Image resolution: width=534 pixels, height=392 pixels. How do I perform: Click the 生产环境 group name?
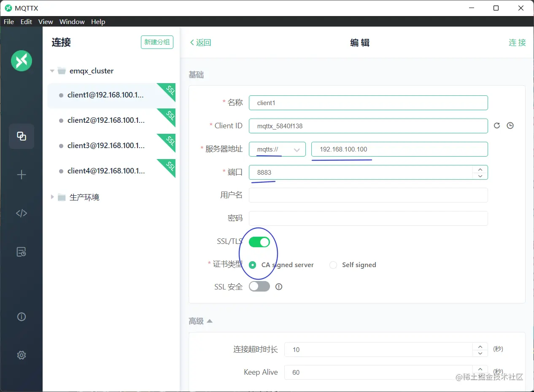click(x=84, y=197)
